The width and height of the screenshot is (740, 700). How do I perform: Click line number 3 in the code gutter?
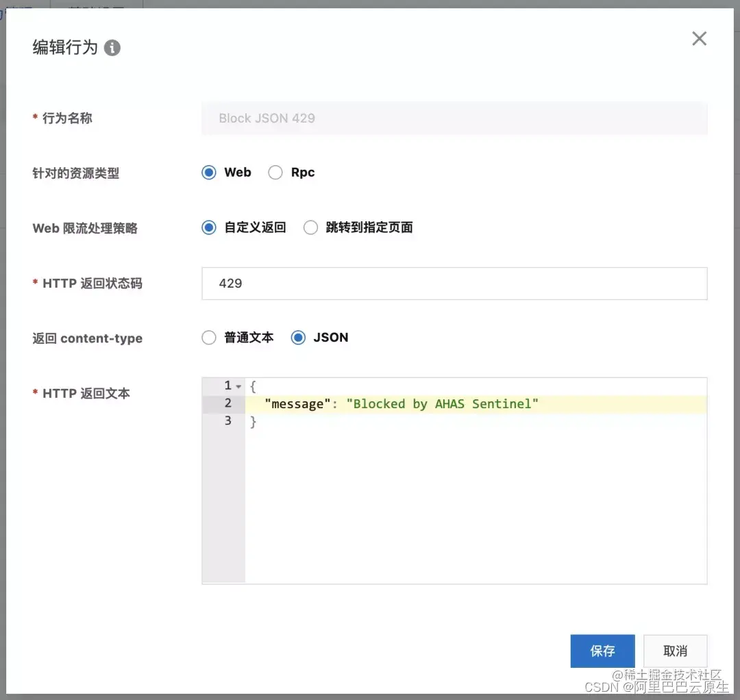click(227, 421)
